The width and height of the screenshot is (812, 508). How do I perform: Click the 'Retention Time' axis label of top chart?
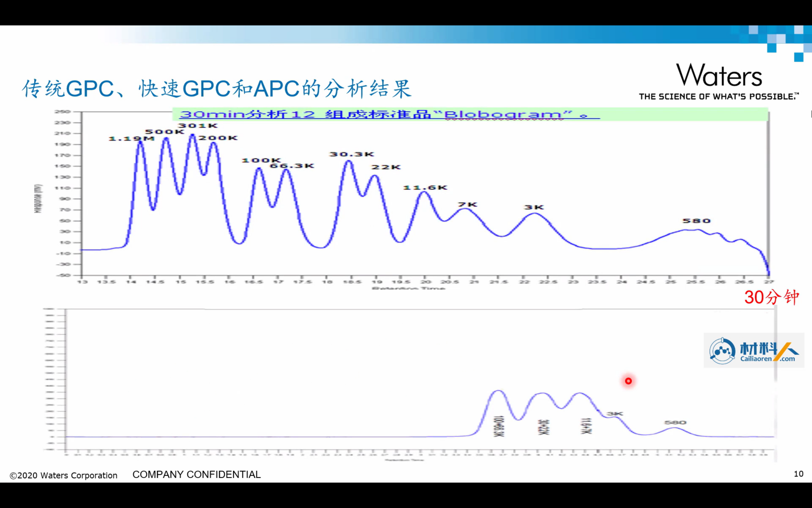coord(408,288)
